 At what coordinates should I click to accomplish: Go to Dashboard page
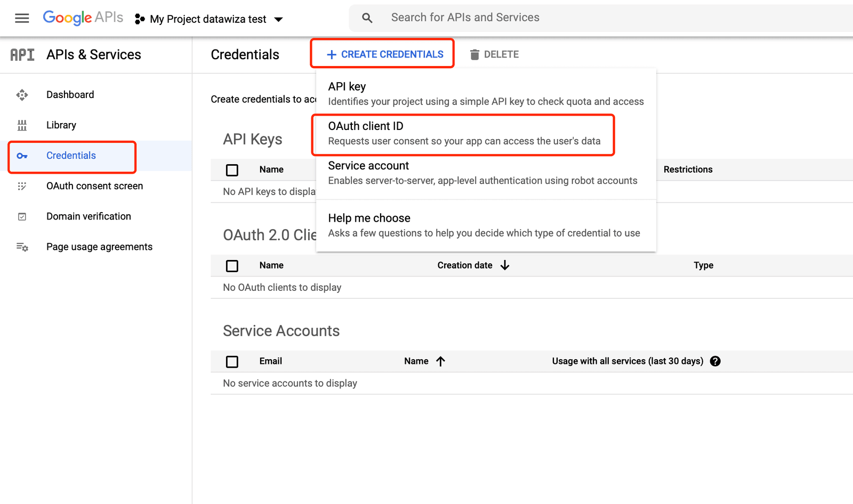click(70, 95)
